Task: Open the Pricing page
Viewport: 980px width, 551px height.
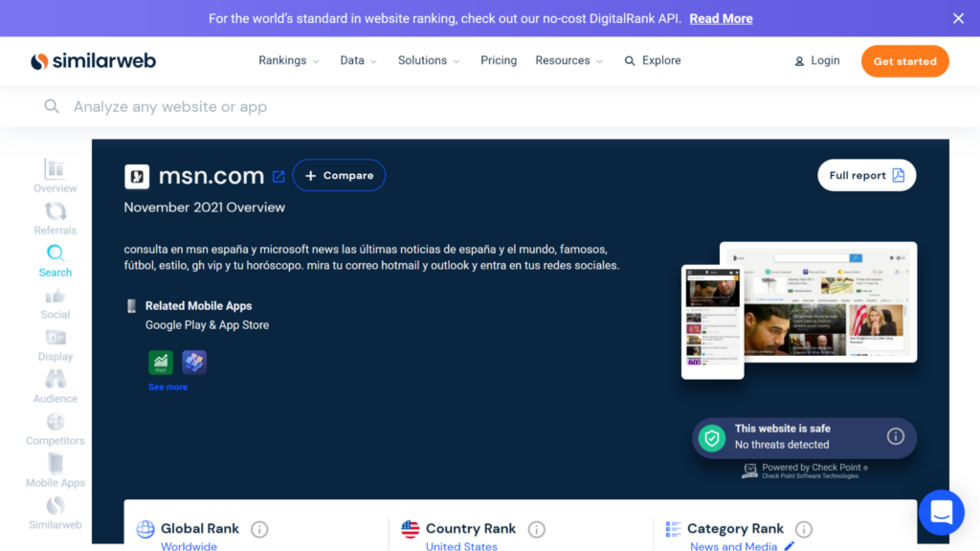Action: (x=499, y=60)
